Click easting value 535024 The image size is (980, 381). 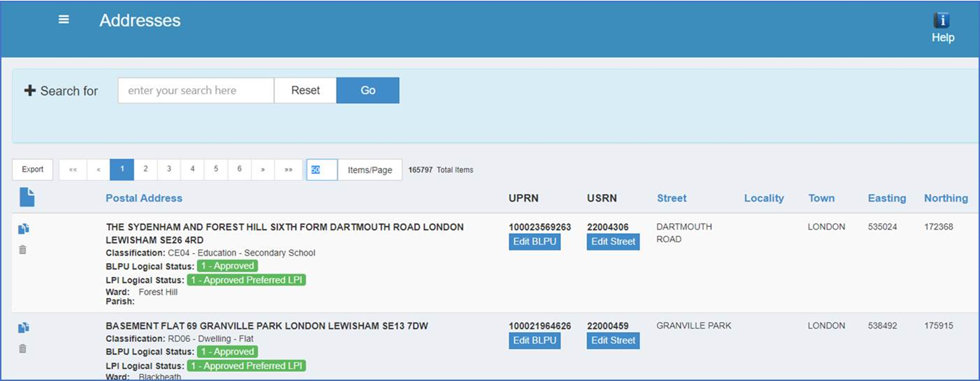[x=883, y=227]
